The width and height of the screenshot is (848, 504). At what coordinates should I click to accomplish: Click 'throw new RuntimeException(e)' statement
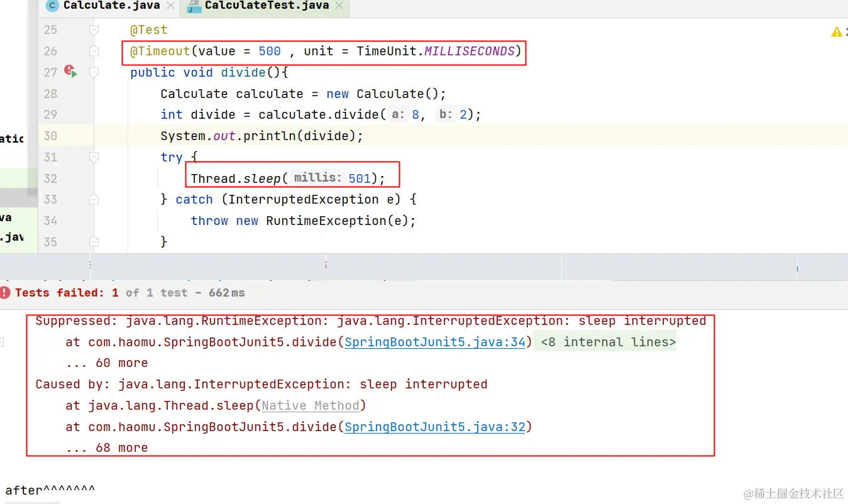[304, 221]
